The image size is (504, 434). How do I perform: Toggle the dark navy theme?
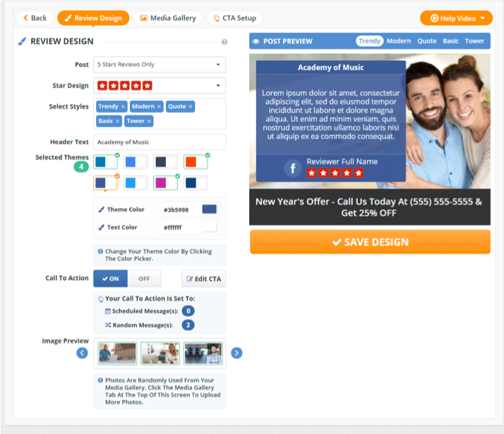click(x=196, y=183)
